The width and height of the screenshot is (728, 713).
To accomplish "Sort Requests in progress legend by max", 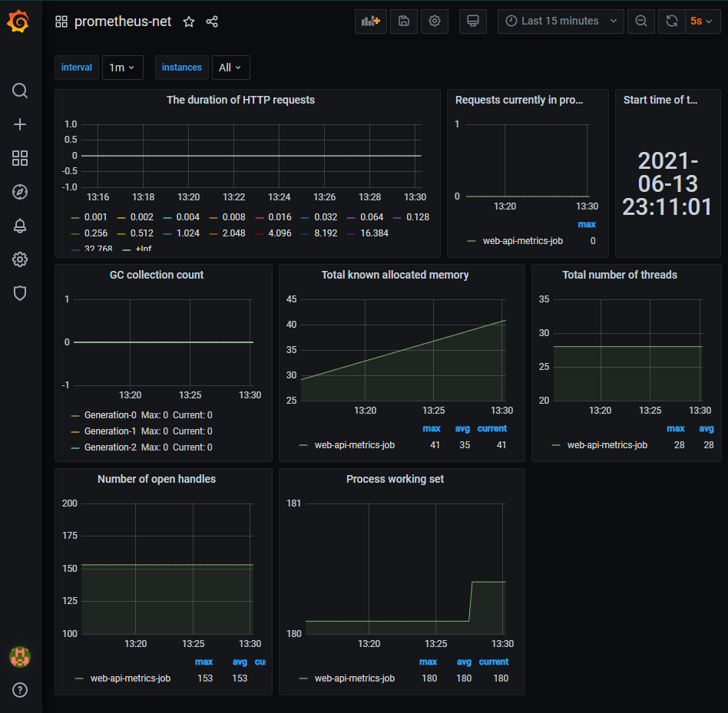I will 587,225.
